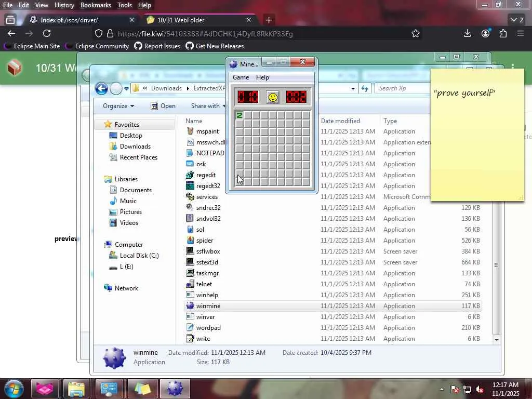Click the Search Xp field
This screenshot has height=399, width=532.
[403, 88]
